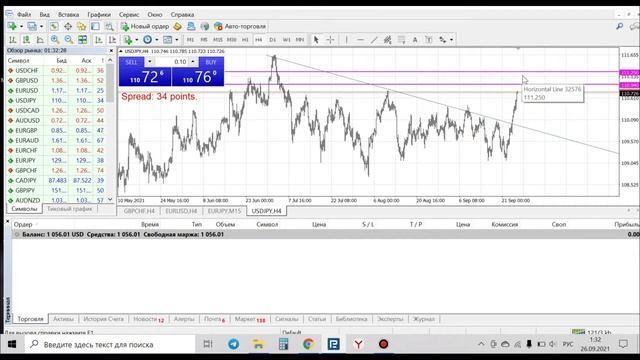
Task: Expand the new chart dropdown arrow
Action: pyautogui.click(x=21, y=27)
